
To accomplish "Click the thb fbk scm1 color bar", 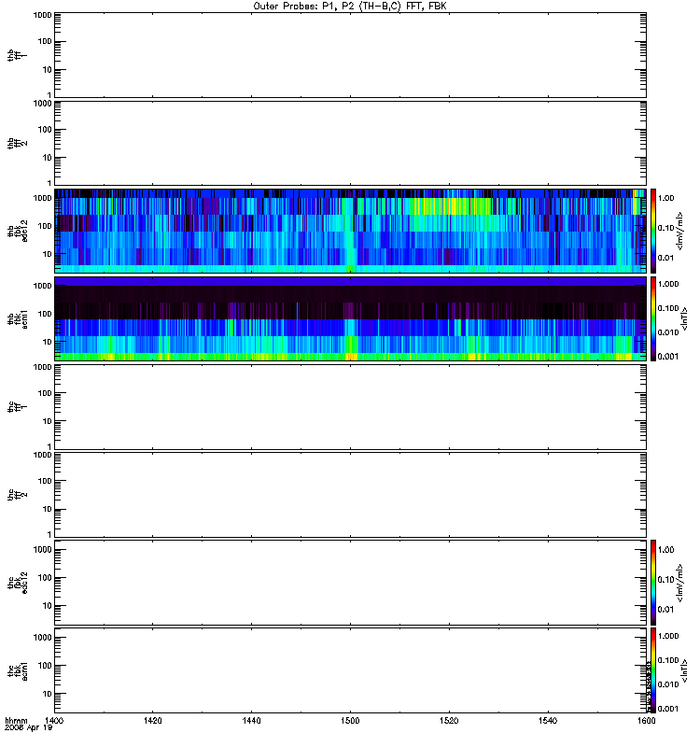I will point(653,318).
